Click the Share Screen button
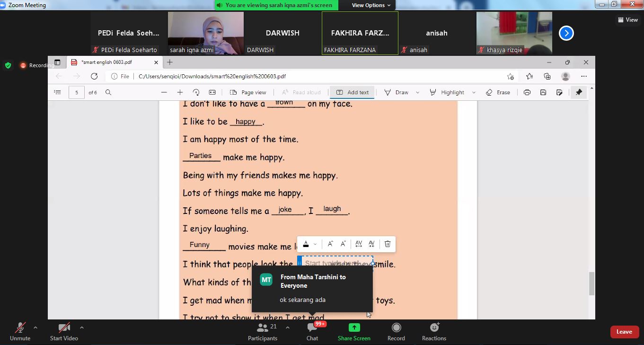Viewport: 644px width, 345px height. pyautogui.click(x=354, y=331)
